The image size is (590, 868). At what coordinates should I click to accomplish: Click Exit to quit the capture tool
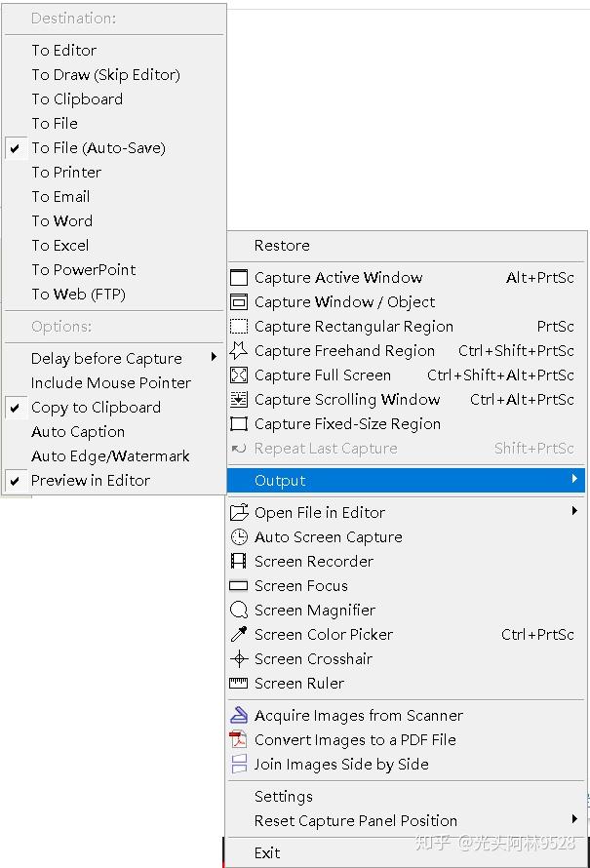[x=267, y=852]
